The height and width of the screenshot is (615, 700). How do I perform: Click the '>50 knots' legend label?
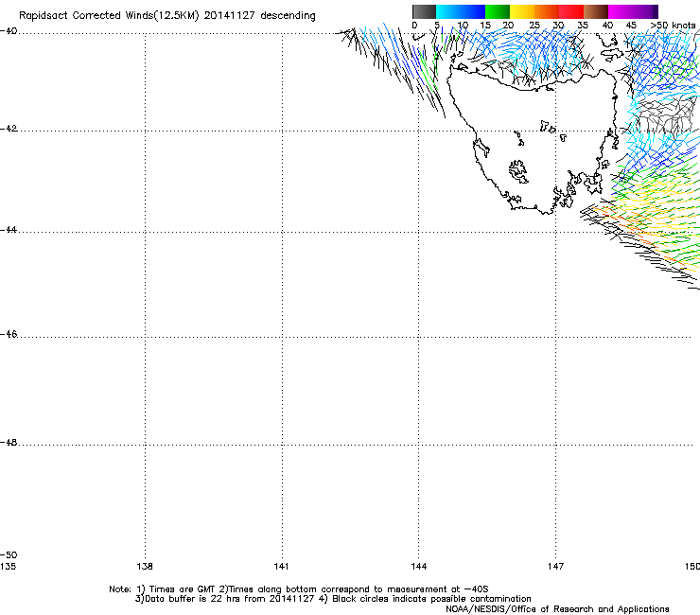pos(673,26)
